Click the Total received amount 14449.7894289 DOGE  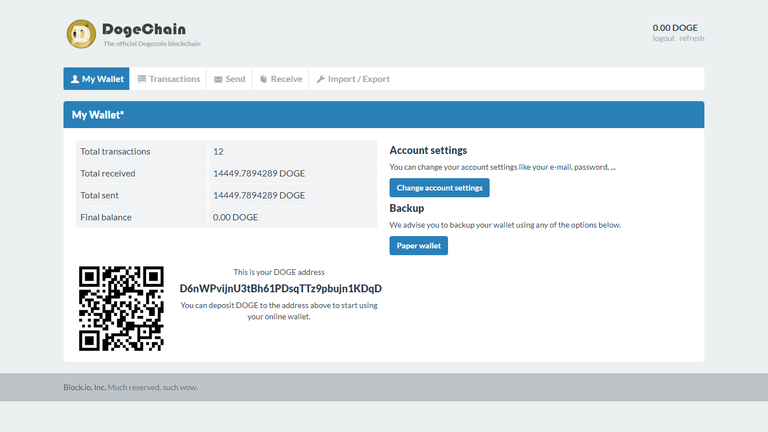[259, 173]
